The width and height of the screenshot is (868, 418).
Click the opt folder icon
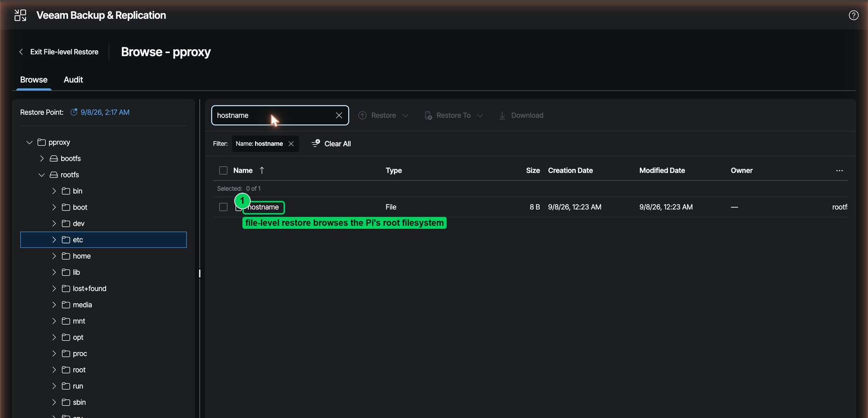tap(66, 337)
